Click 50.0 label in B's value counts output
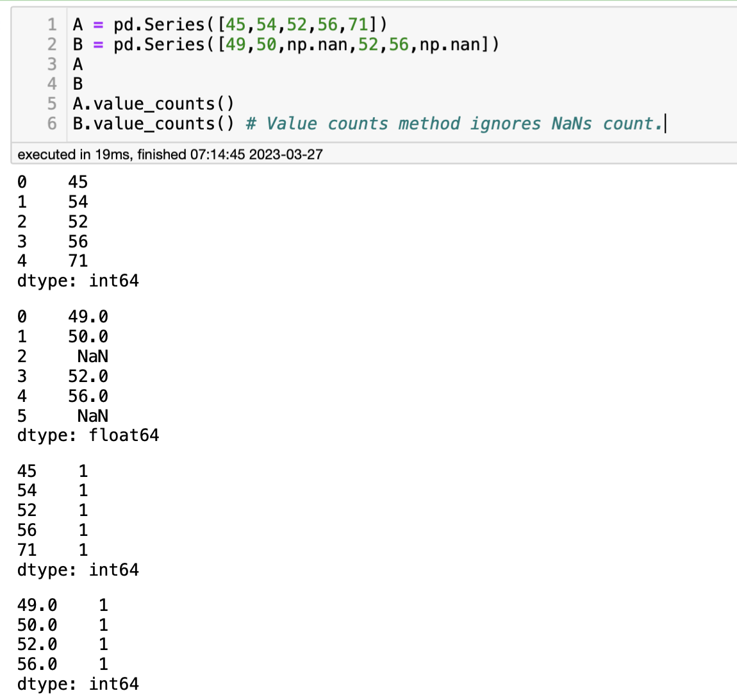Screen dimensions: 737x700 point(37,625)
